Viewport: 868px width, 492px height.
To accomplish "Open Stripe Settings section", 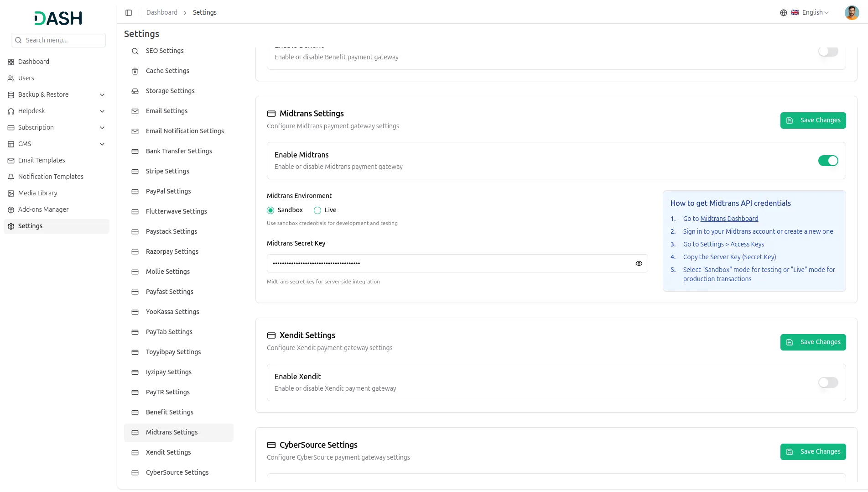I will 167,171.
